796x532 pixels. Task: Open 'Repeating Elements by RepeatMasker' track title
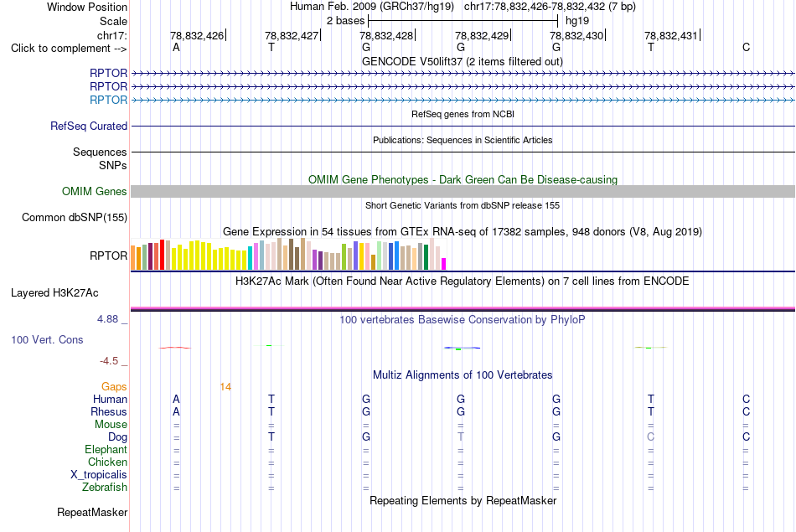463,501
